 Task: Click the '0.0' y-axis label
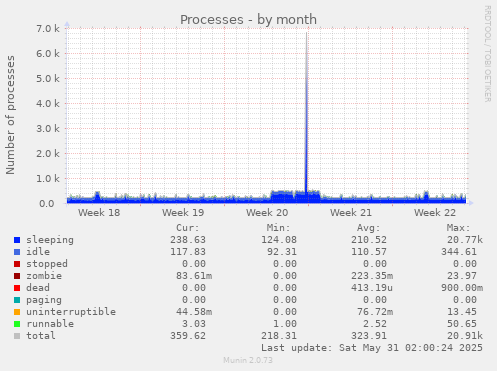pyautogui.click(x=47, y=204)
